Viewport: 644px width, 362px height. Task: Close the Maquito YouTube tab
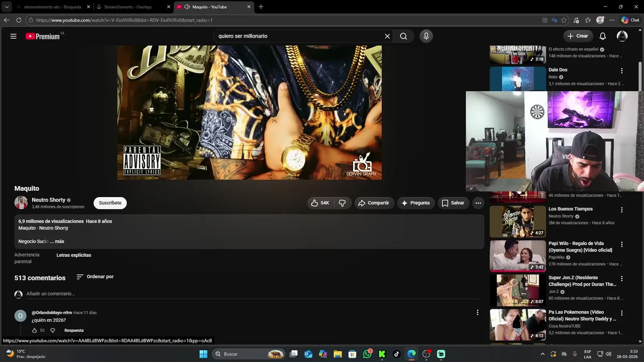[249, 7]
